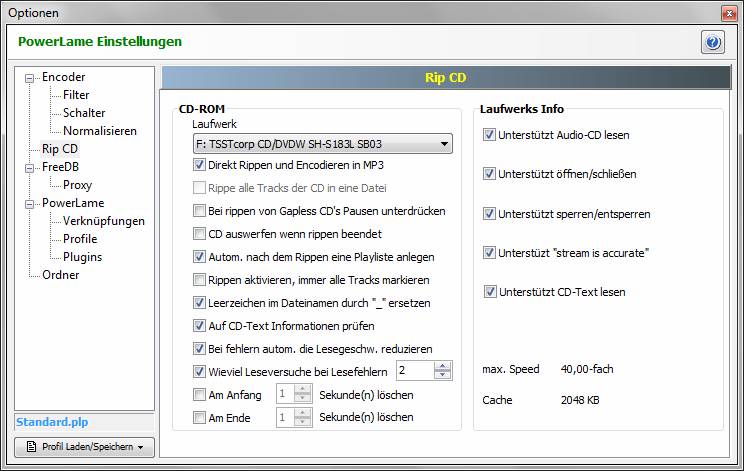
Task: Collapse the FreeDB tree node
Action: [x=30, y=167]
